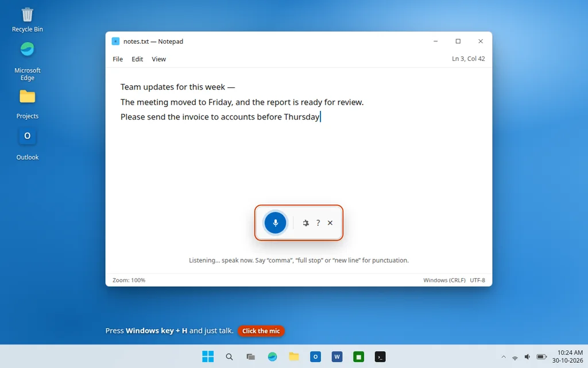
Task: Click the UTF-8 encoding status entry
Action: 477,280
